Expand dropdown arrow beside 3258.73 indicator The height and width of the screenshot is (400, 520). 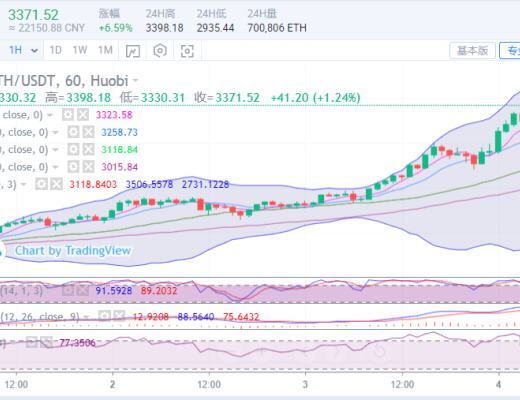[x=56, y=133]
